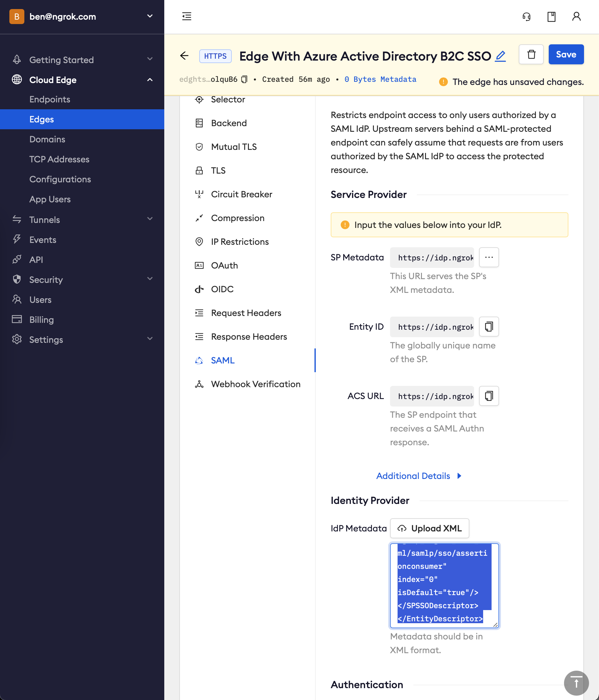The width and height of the screenshot is (599, 700).
Task: Click the SP Metadata URL field
Action: click(x=432, y=258)
